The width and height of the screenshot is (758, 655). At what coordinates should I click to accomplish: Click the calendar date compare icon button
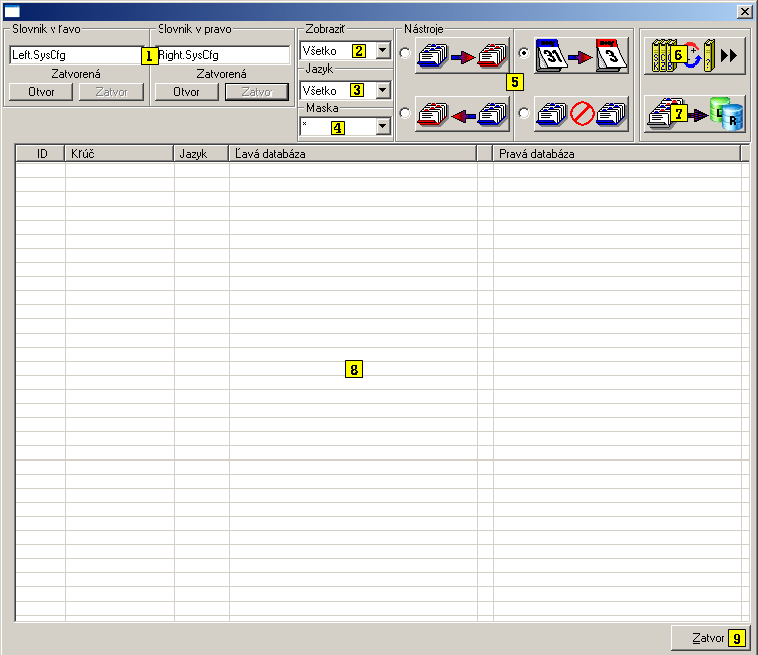point(580,54)
